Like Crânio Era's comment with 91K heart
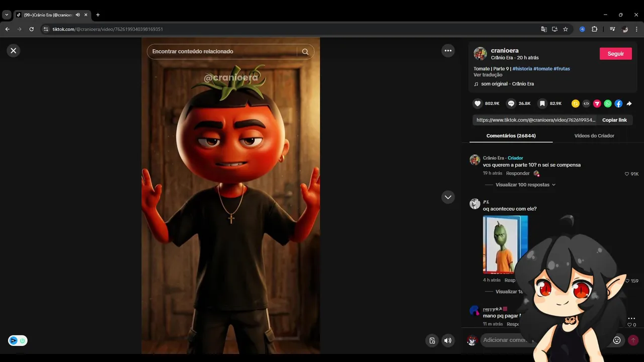 coord(627,174)
